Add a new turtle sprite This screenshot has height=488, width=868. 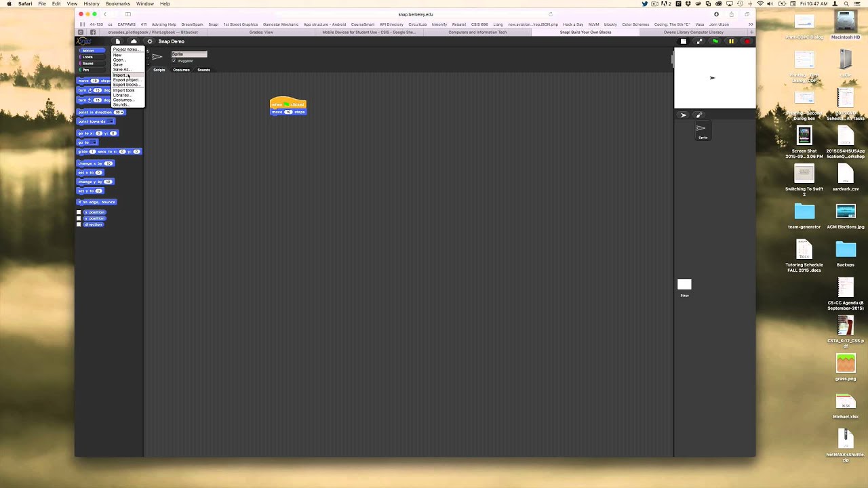(x=684, y=115)
